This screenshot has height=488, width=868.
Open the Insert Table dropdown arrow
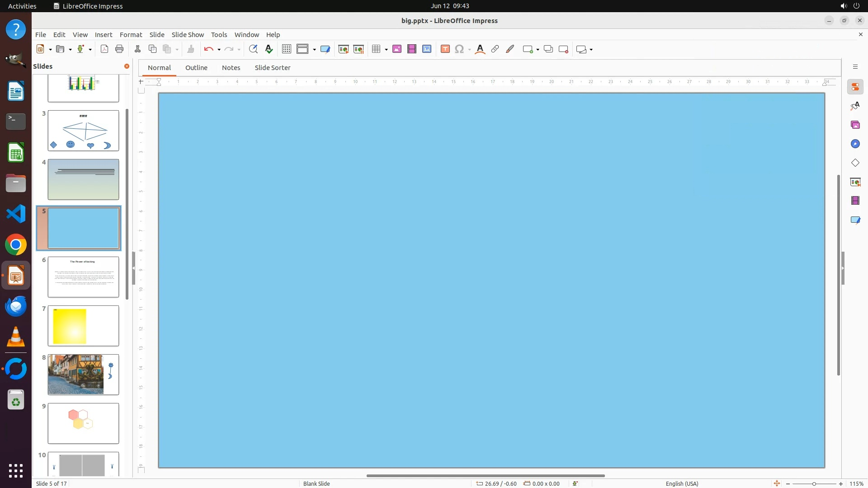tap(387, 50)
